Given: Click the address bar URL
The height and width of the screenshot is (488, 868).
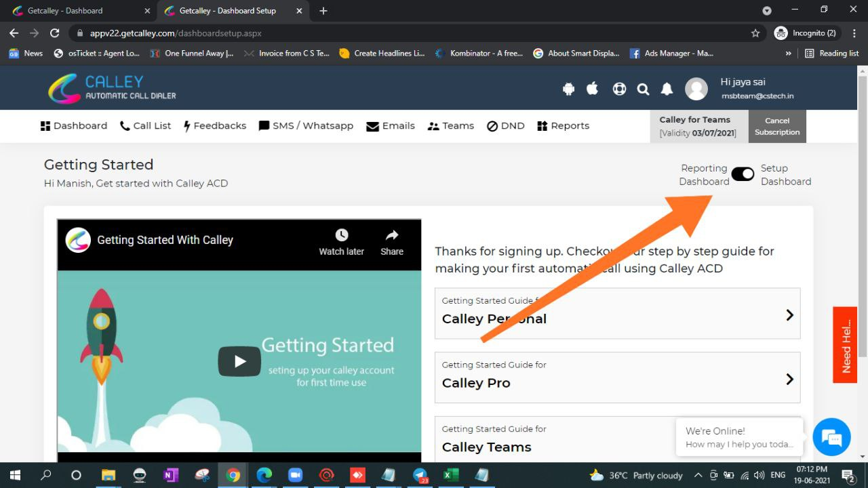Looking at the screenshot, I should click(x=176, y=33).
